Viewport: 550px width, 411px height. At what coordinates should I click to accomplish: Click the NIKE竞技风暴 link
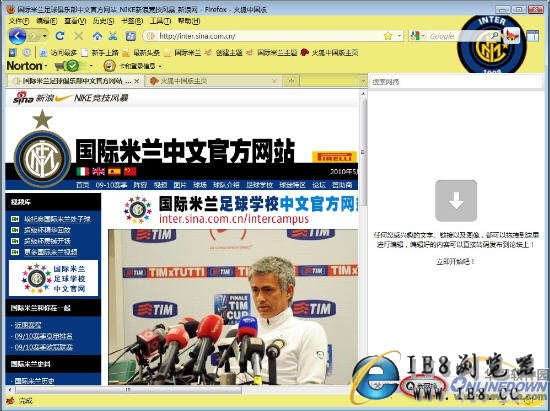pyautogui.click(x=101, y=98)
